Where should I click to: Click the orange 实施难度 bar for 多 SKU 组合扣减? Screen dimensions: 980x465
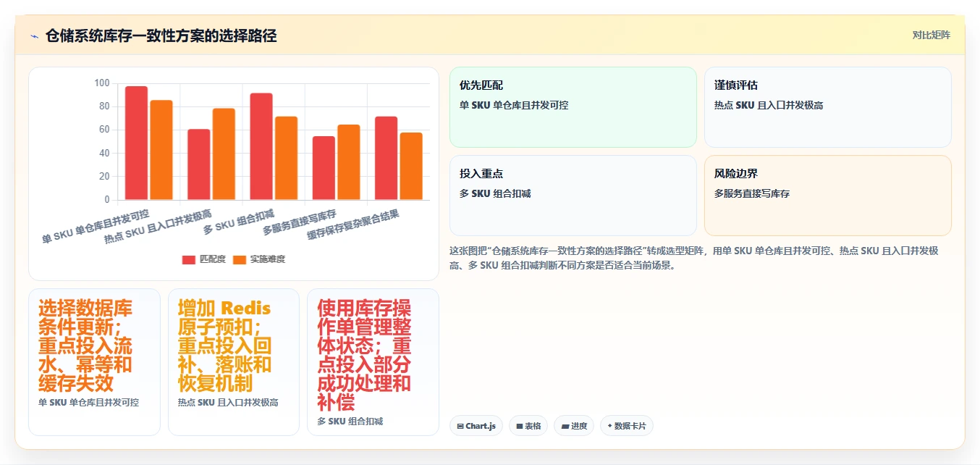coord(287,158)
